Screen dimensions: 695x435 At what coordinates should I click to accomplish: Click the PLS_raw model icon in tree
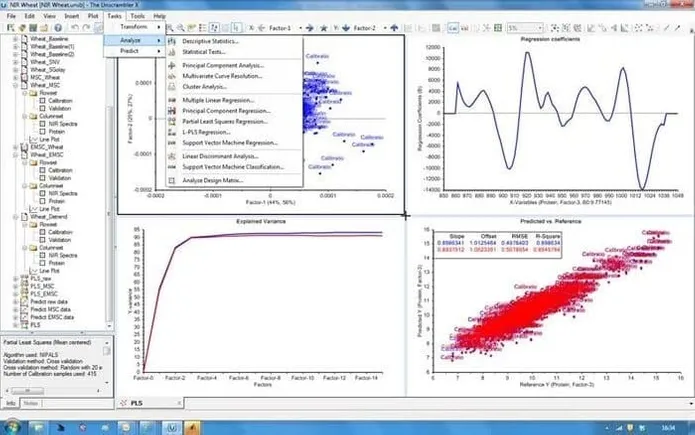(x=24, y=278)
